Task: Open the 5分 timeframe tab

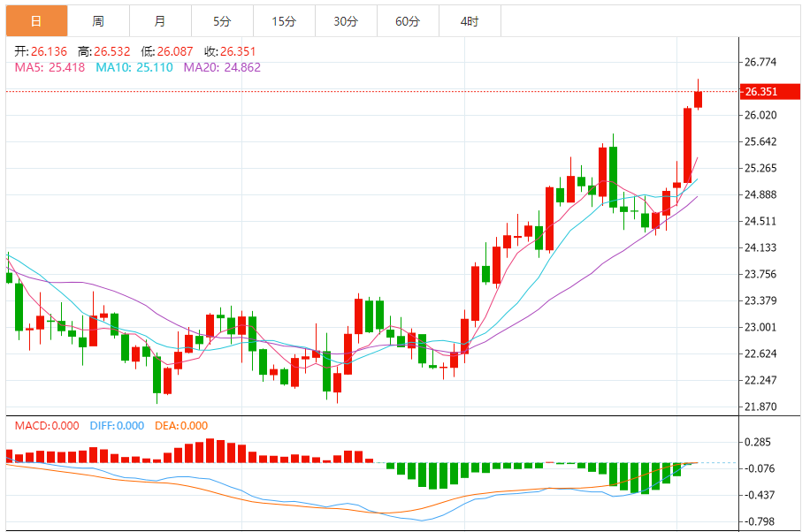Action: (223, 21)
